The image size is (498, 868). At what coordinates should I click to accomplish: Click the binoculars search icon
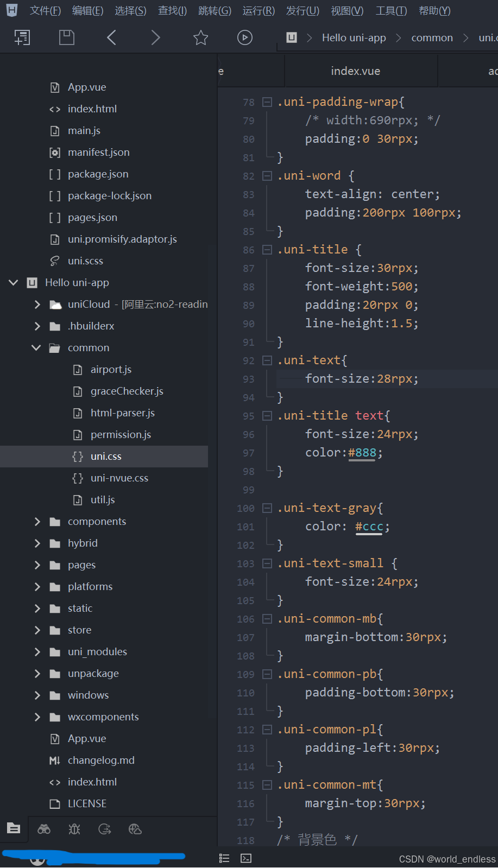[44, 829]
